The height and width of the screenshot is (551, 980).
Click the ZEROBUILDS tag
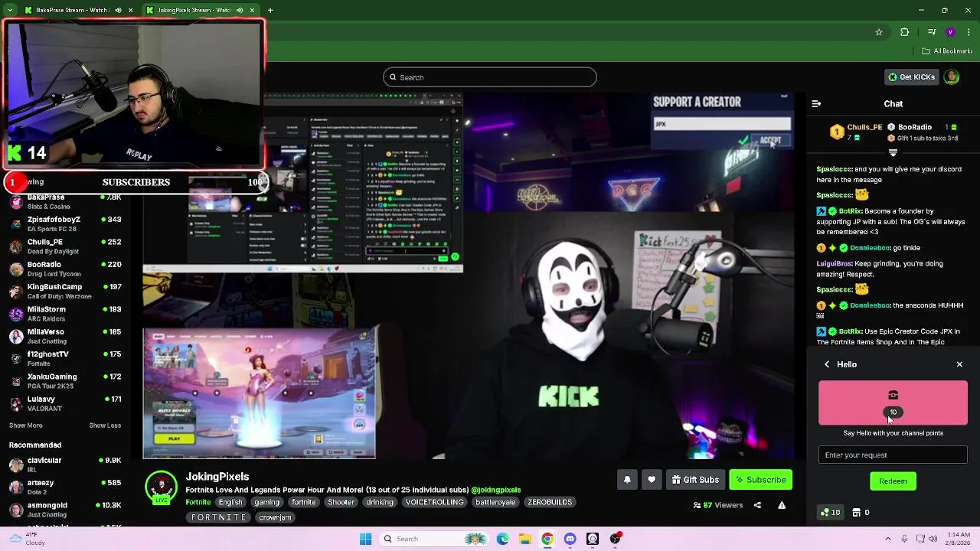coord(550,502)
